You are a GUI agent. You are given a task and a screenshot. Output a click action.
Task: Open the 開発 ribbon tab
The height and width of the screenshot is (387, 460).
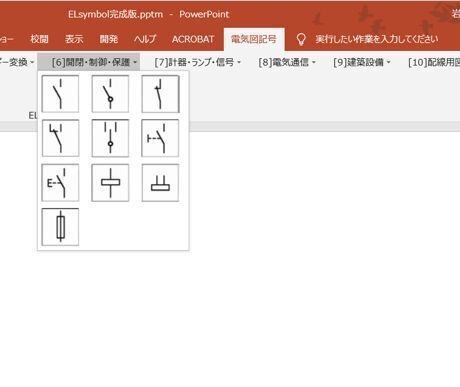(x=109, y=39)
